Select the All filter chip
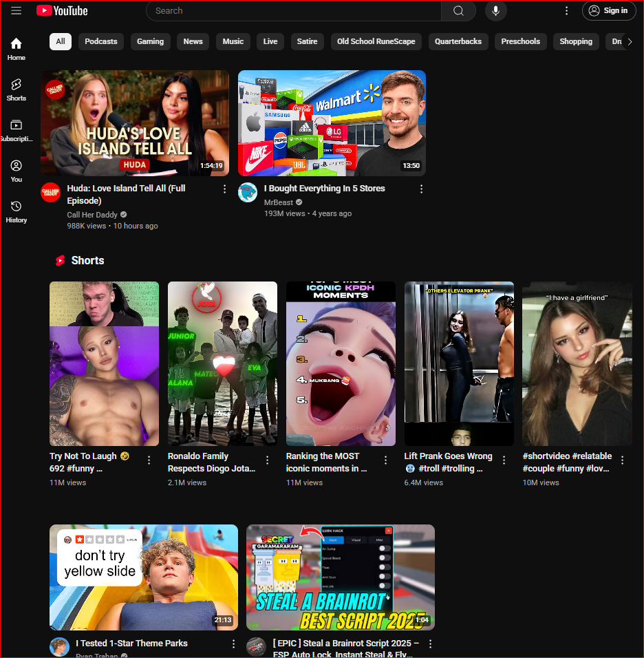 tap(61, 41)
